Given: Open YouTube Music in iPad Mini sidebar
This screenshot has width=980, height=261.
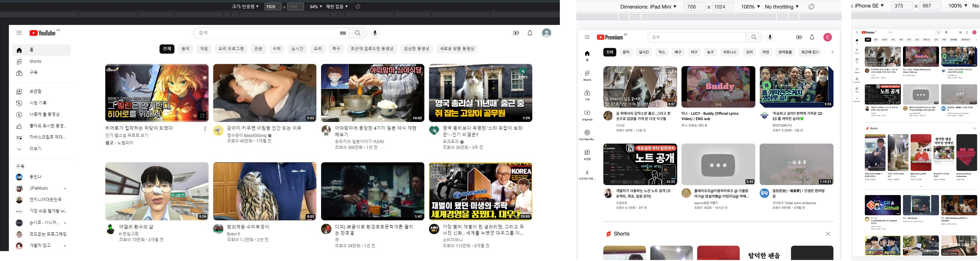Looking at the screenshot, I should [587, 135].
